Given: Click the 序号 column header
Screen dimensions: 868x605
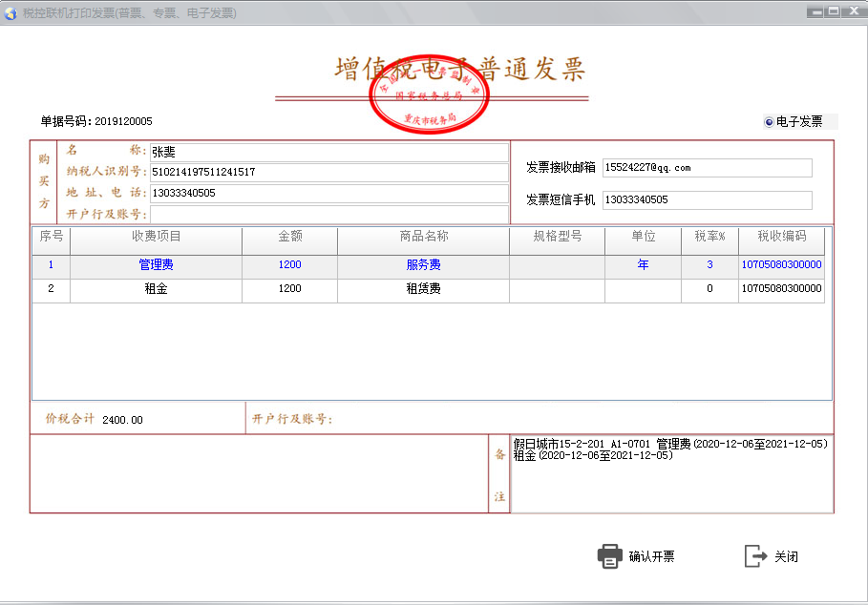Looking at the screenshot, I should 51,241.
